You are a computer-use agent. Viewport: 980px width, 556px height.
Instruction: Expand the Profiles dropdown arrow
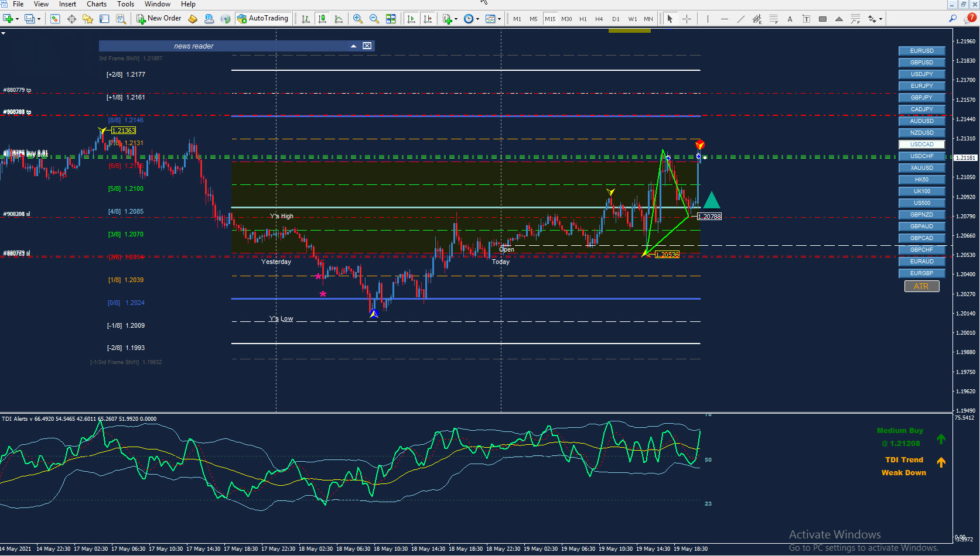pos(39,19)
